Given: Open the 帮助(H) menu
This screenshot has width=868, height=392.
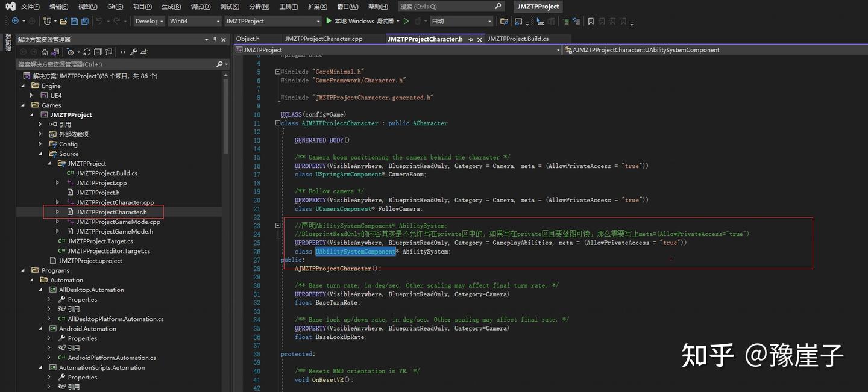Looking at the screenshot, I should point(378,7).
